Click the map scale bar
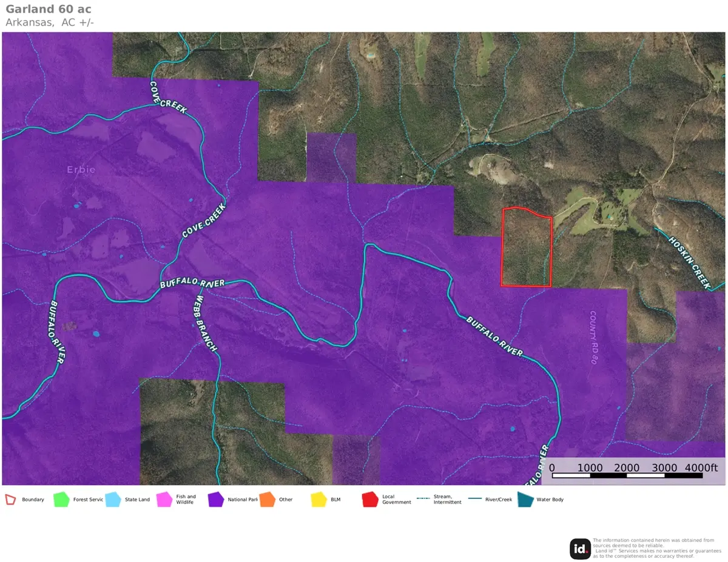The image size is (728, 562). (627, 475)
